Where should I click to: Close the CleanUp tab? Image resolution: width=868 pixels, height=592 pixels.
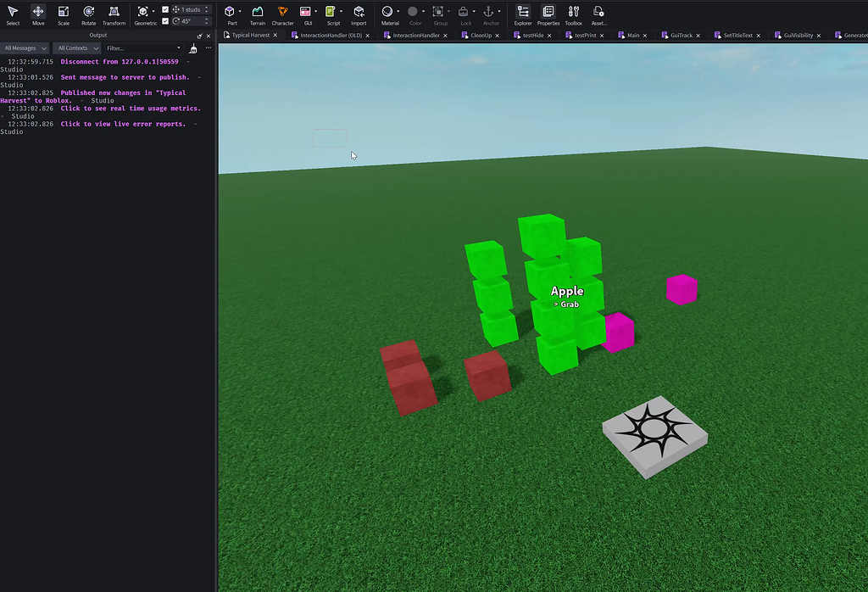click(497, 36)
